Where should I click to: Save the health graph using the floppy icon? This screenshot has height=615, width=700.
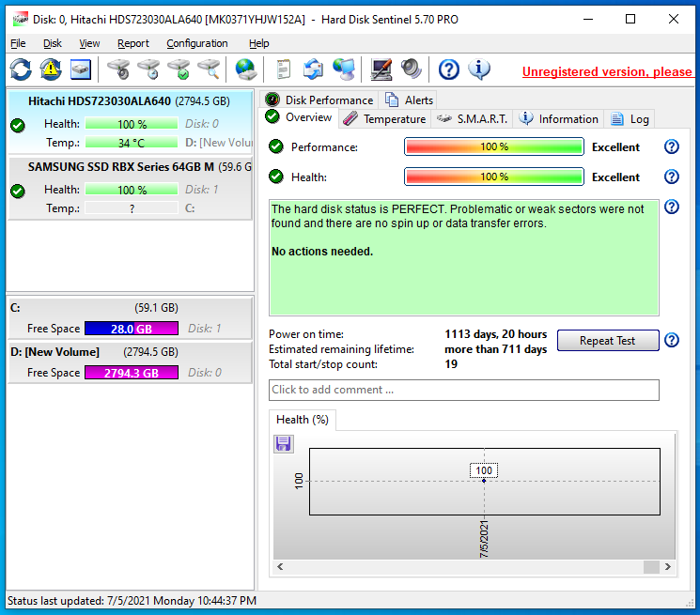tap(284, 443)
